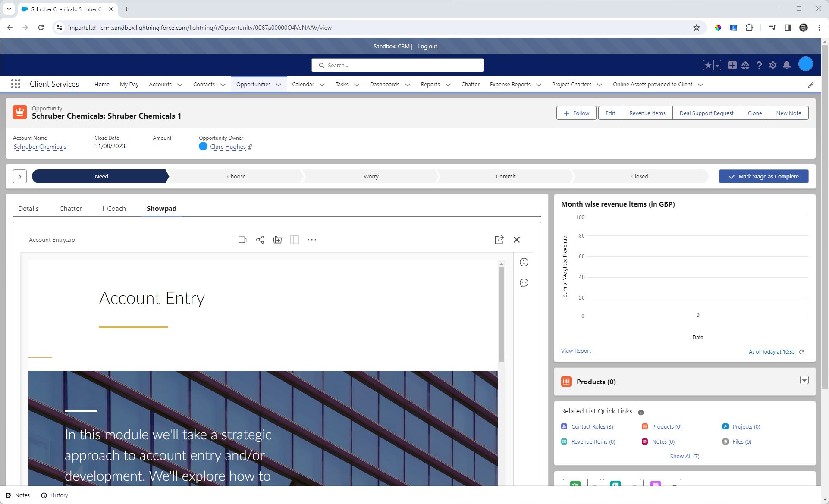Switch to the I-Coach tab

click(114, 208)
